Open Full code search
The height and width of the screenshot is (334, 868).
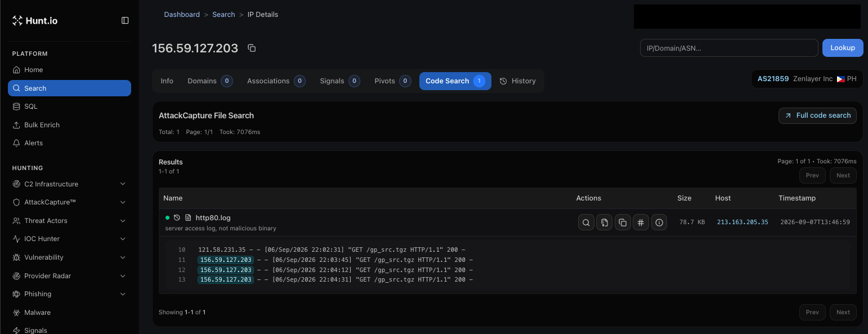pos(817,115)
